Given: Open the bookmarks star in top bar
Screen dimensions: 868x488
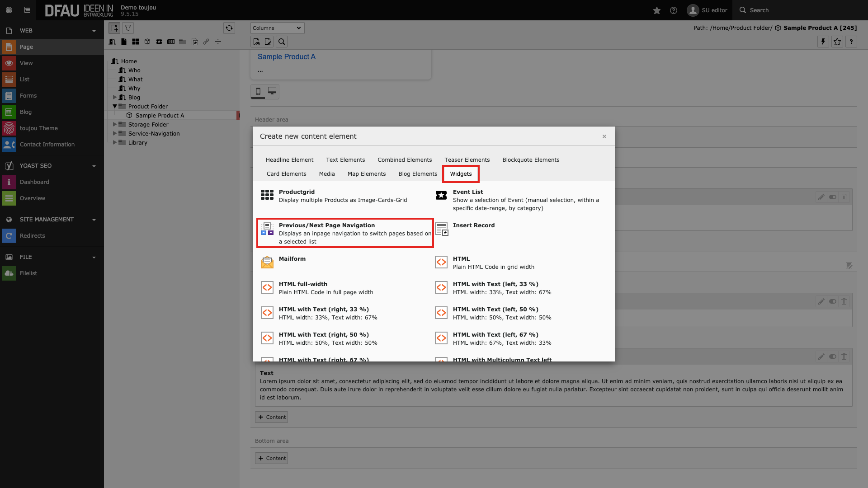Looking at the screenshot, I should point(657,10).
